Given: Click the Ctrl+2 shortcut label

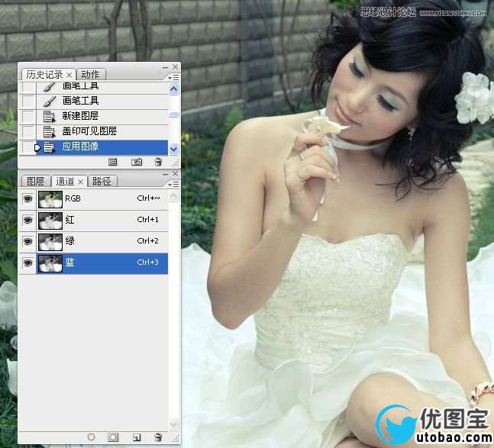Looking at the screenshot, I should click(x=148, y=241).
